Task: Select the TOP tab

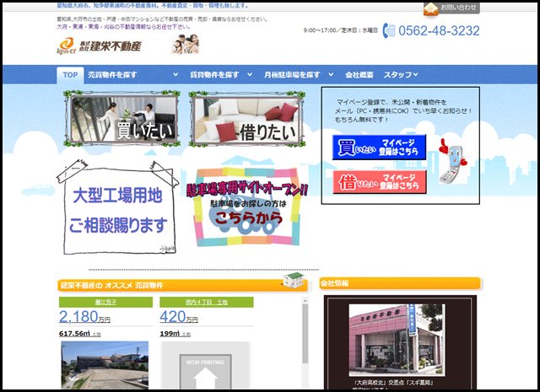Action: click(70, 75)
